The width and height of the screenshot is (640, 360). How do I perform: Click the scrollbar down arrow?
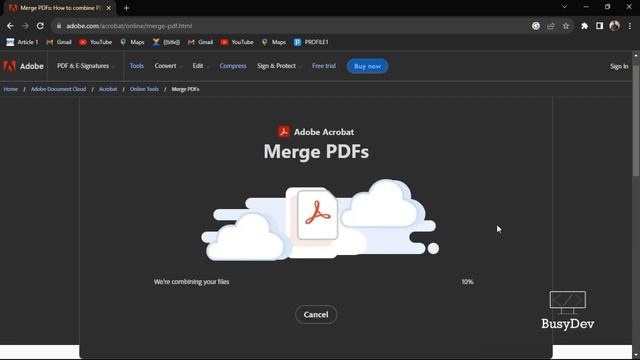pos(636,355)
